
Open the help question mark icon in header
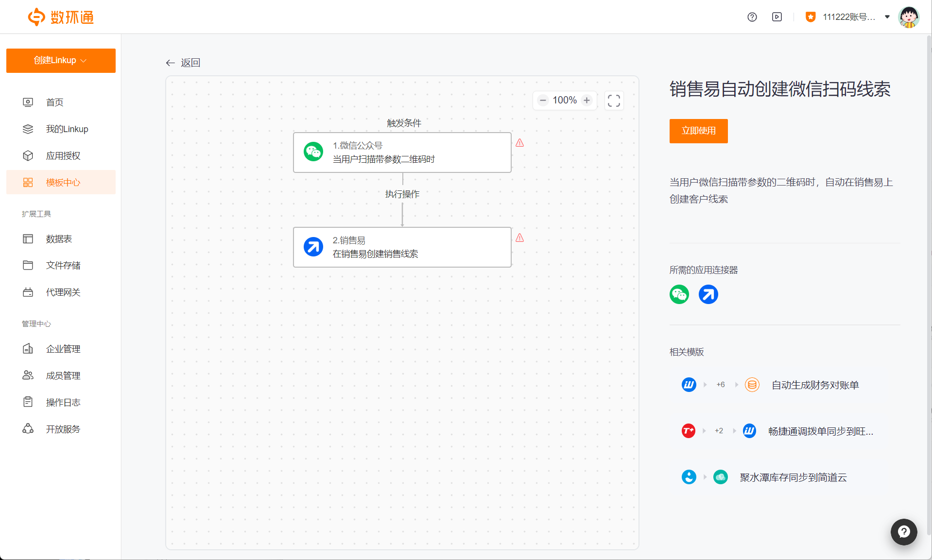click(x=752, y=17)
